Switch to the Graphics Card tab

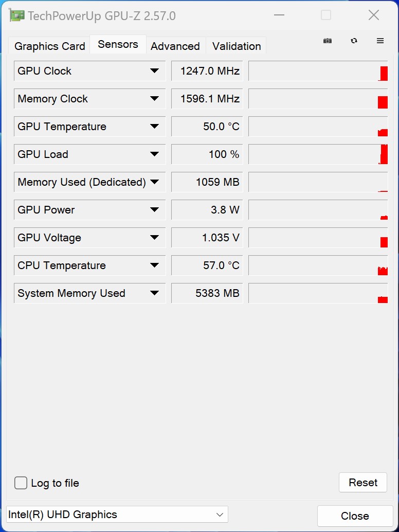(50, 46)
